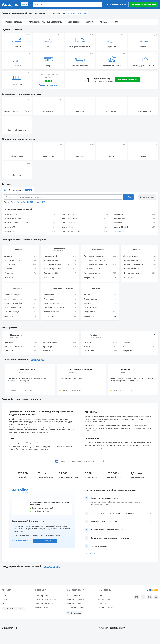Click Вход / Регистрация button

(116, 4)
